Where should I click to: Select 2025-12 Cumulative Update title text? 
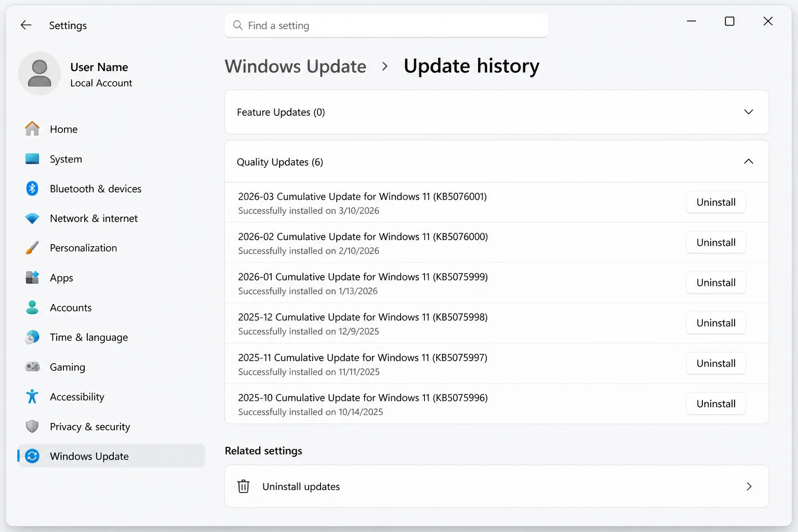coord(363,317)
